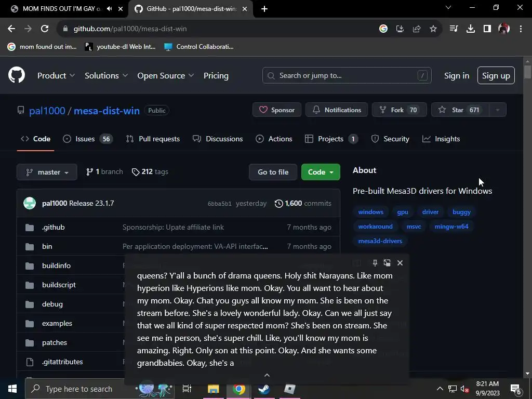The image size is (532, 399).
Task: Toggle the Chrome side panel
Action: tap(487, 29)
